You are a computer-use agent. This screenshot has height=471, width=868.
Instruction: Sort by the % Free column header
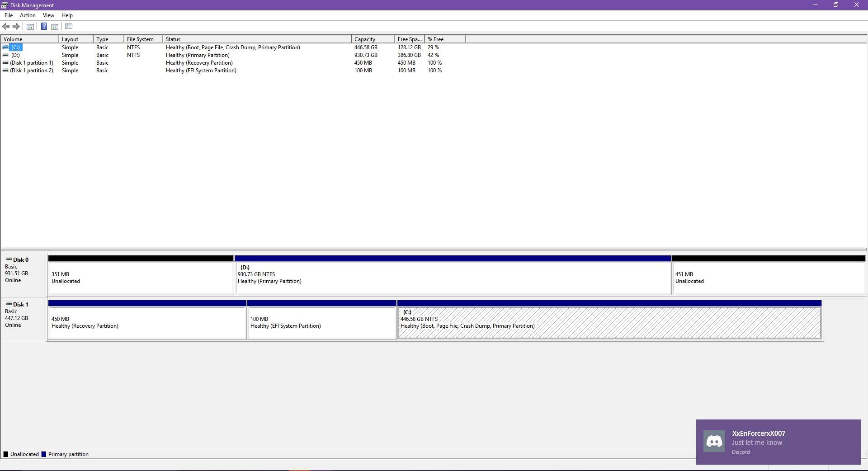coord(445,39)
